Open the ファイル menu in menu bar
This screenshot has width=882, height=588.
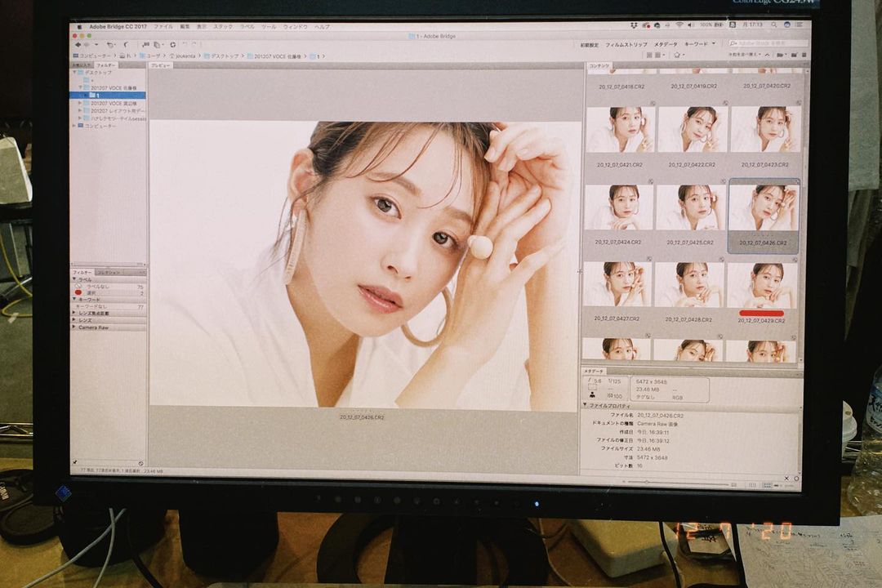[163, 26]
